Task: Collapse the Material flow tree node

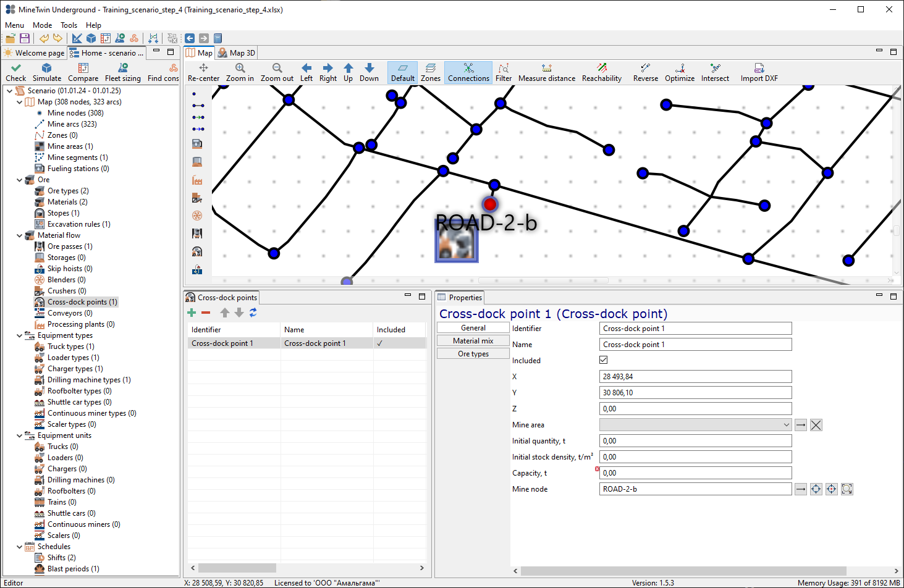Action: (20, 235)
